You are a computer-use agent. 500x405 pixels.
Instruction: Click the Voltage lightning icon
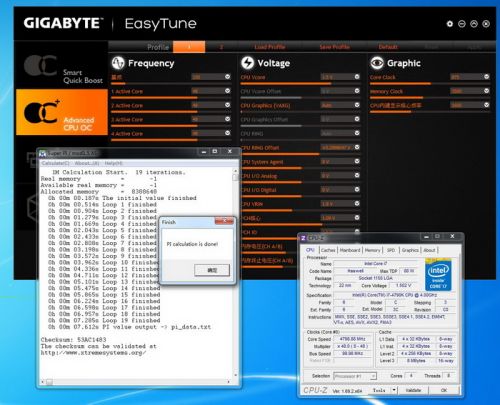pyautogui.click(x=247, y=63)
